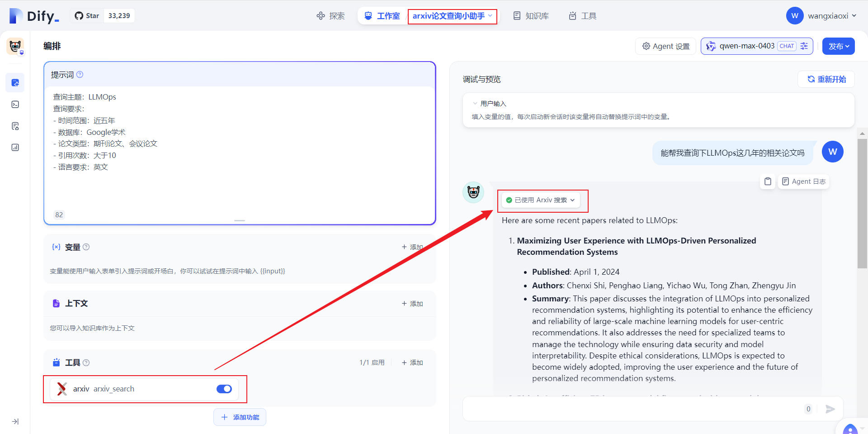The height and width of the screenshot is (434, 868).
Task: Expand the 已使用 Arxiv 搜索 tool detail
Action: click(541, 200)
